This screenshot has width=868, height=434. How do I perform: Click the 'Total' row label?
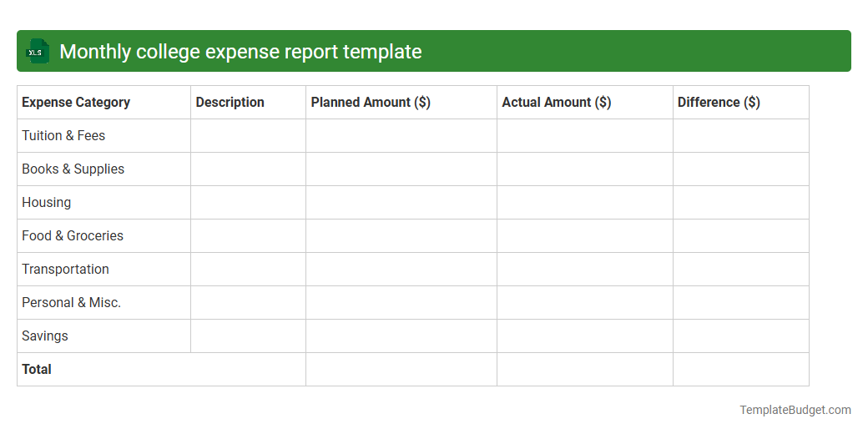tap(37, 369)
